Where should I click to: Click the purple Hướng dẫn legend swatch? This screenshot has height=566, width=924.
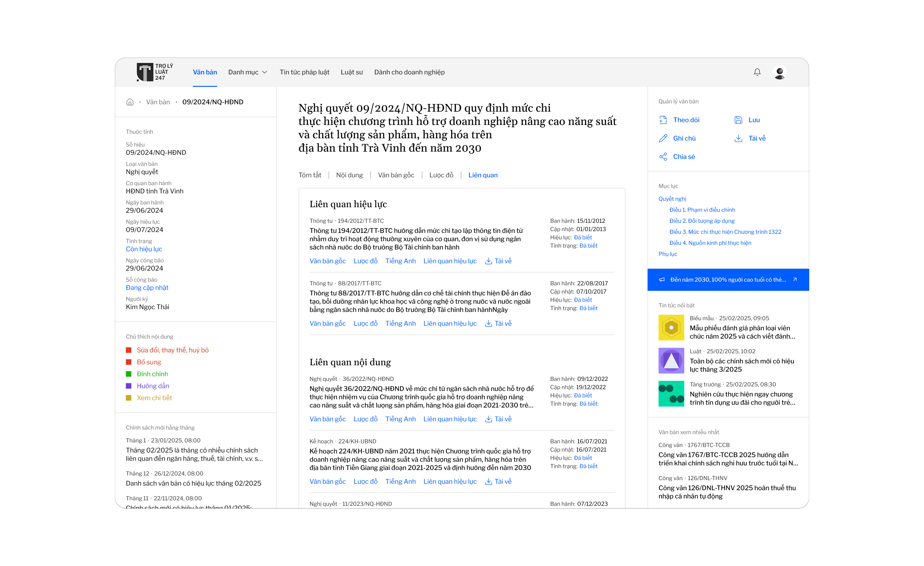click(129, 386)
